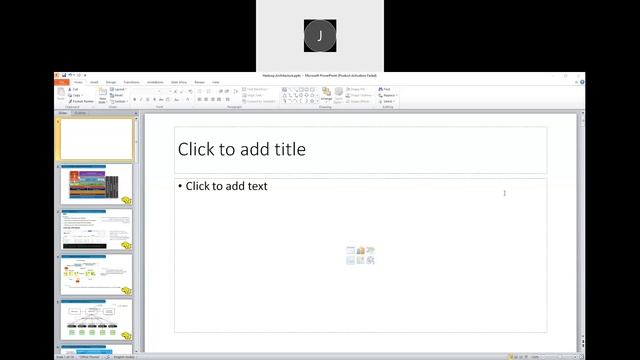Click Clip Art icon in content placeholder

(x=360, y=260)
